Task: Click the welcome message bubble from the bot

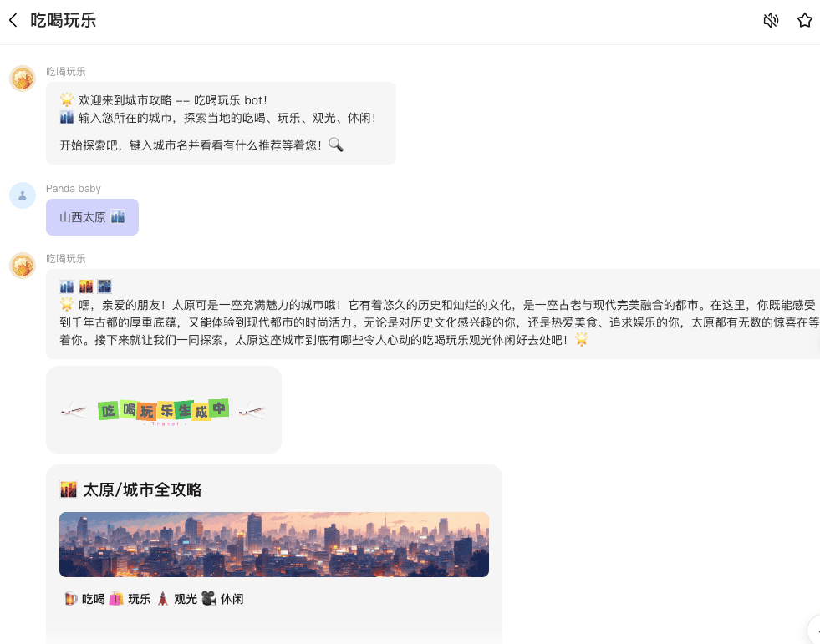Action: [221, 123]
